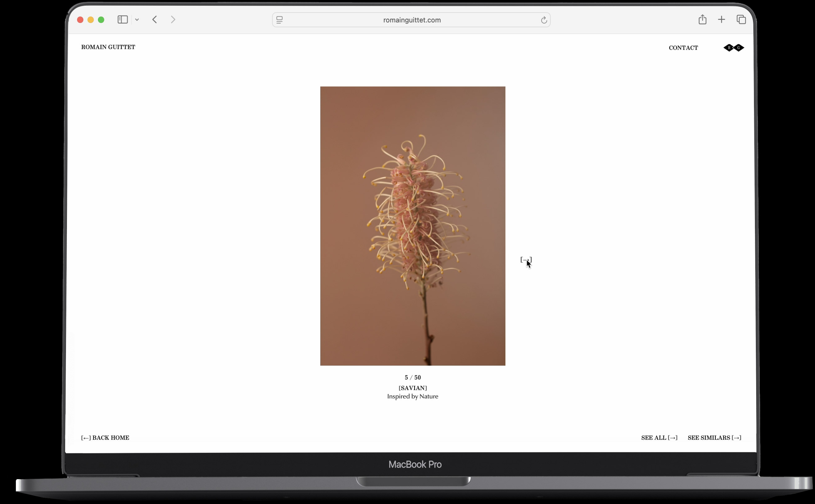Reload the page with the refresh icon

click(544, 20)
